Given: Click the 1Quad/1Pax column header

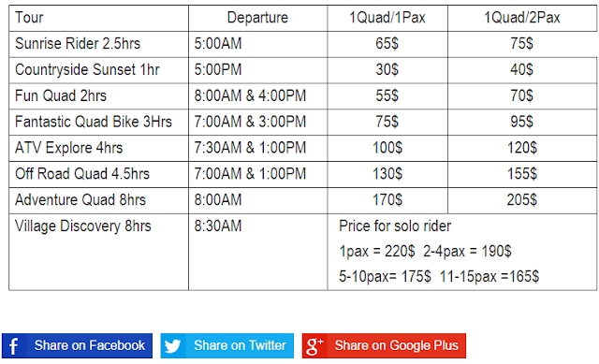Looking at the screenshot, I should (x=387, y=18).
